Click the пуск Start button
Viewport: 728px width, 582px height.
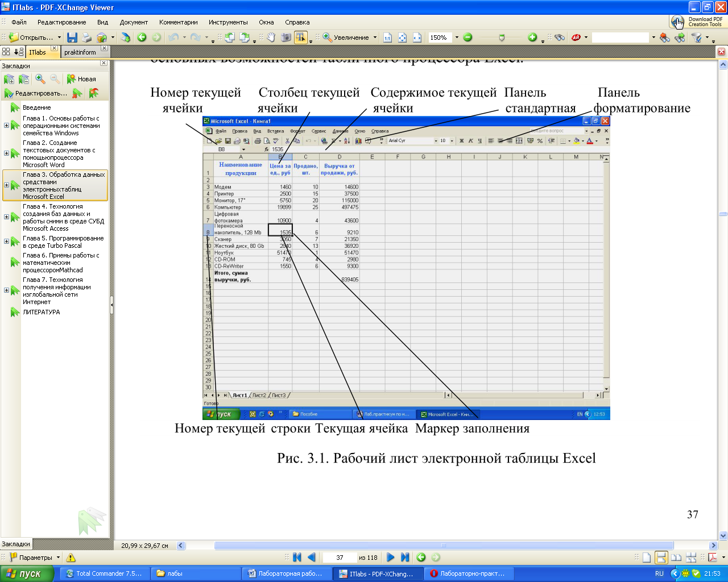27,573
